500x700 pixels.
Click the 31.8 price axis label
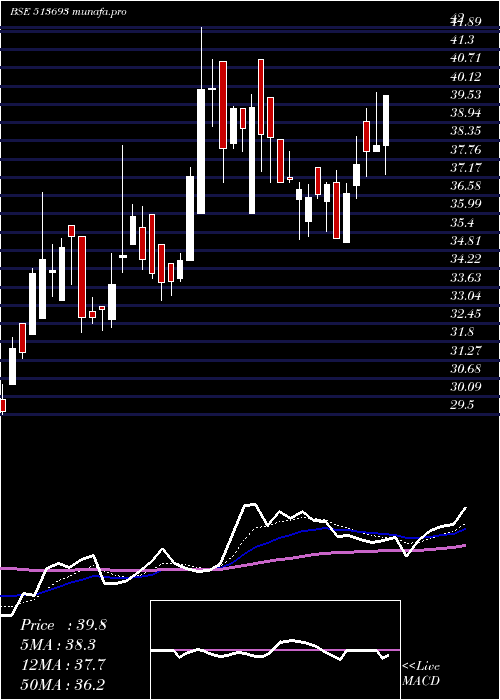click(x=463, y=332)
